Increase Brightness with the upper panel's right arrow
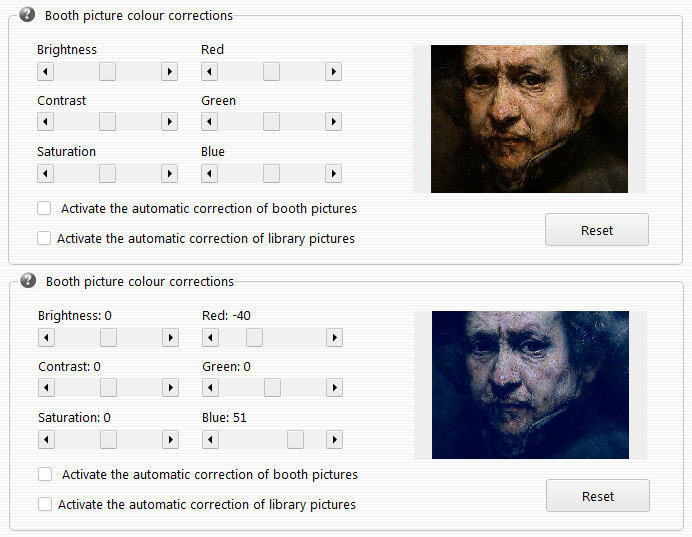The image size is (692, 537). coord(169,71)
